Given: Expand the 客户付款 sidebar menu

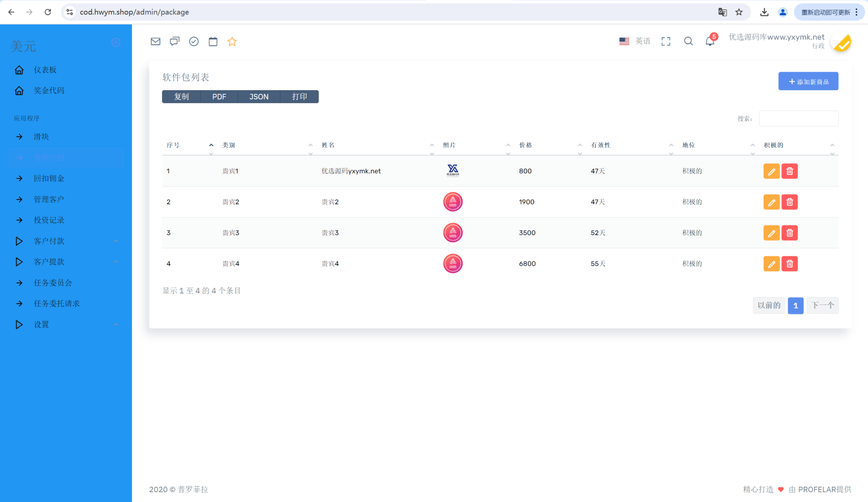Looking at the screenshot, I should click(49, 241).
